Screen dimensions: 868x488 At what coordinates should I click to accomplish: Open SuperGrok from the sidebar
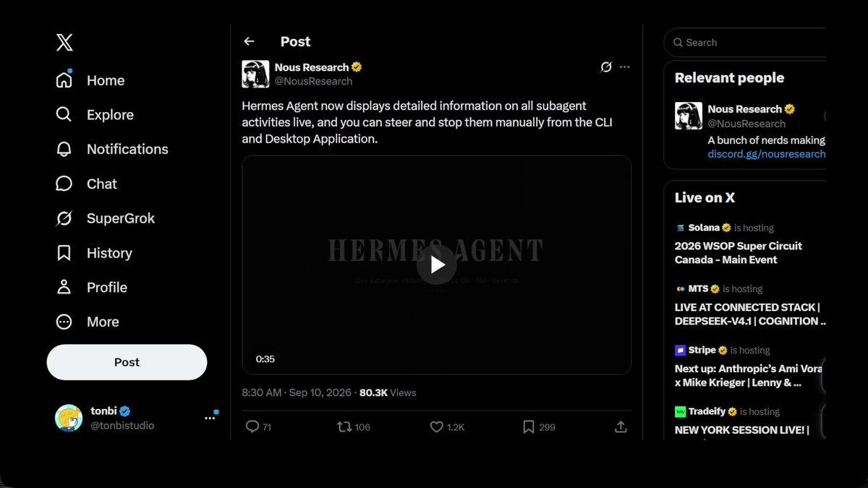point(105,218)
